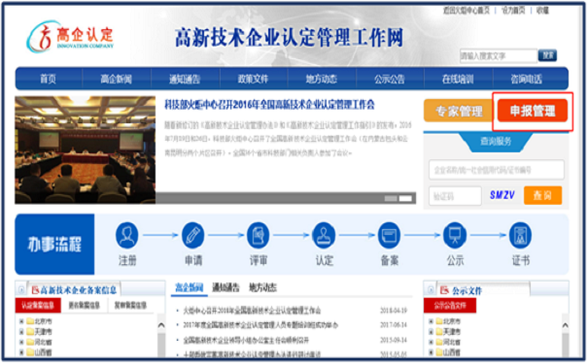
Task: Open headline 科技部火炬中心召开2016年全国高新技术企业认定管理工作会
Action: [x=269, y=105]
